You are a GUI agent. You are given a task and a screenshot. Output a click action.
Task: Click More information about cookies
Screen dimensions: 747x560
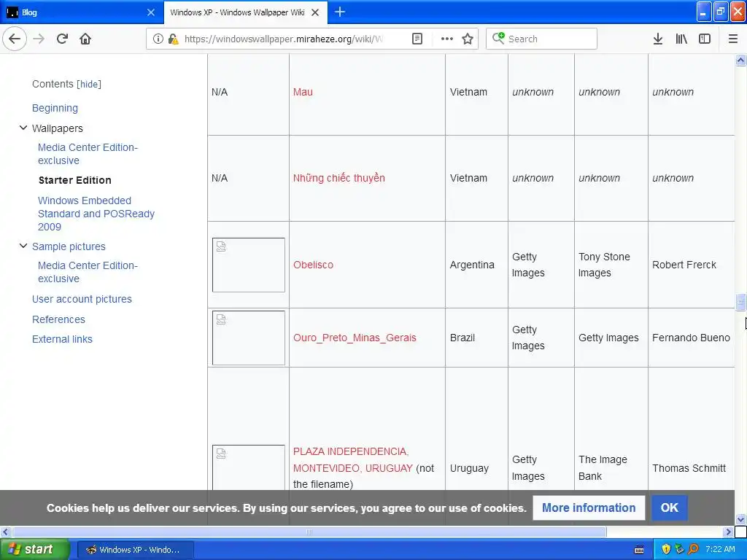tap(589, 507)
